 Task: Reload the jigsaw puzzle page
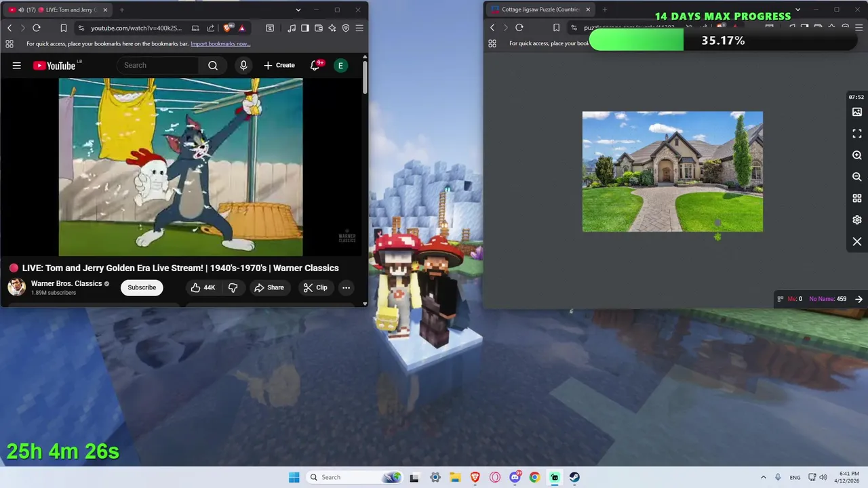519,28
